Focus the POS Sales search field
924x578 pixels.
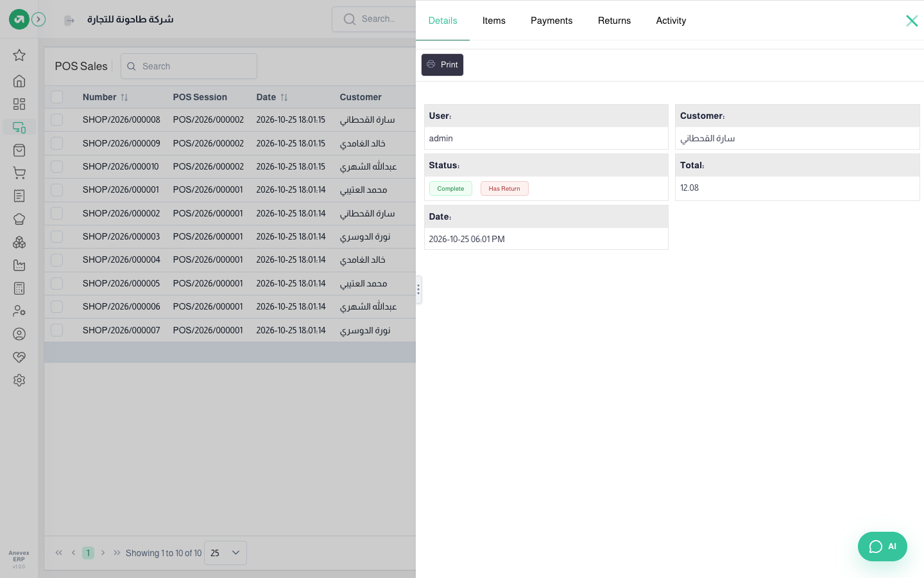tap(189, 66)
